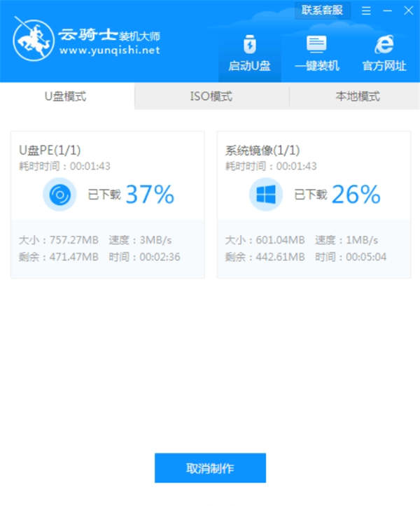Image resolution: width=420 pixels, height=506 pixels.
Task: Open the 官方网址 IE icon
Action: pyautogui.click(x=384, y=44)
